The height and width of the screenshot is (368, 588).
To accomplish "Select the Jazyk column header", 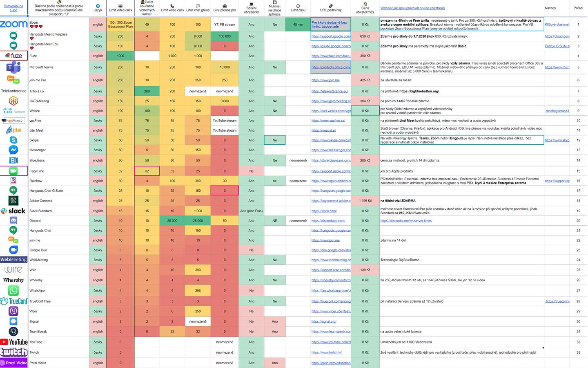I will (x=98, y=8).
